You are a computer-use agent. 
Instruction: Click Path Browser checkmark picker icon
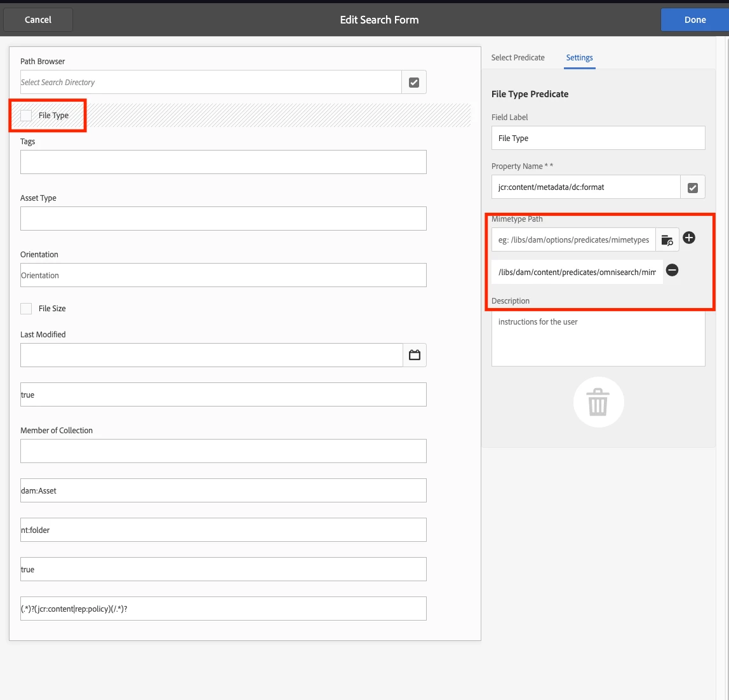[x=414, y=82]
